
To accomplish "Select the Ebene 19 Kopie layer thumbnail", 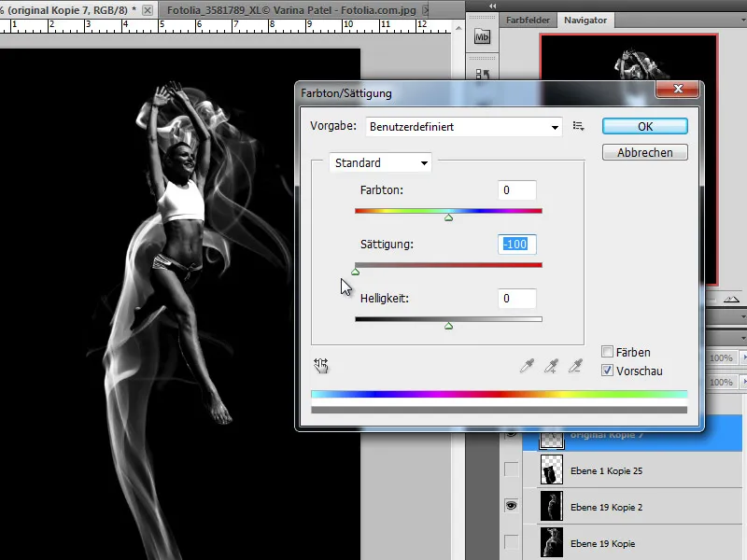I will tap(552, 542).
